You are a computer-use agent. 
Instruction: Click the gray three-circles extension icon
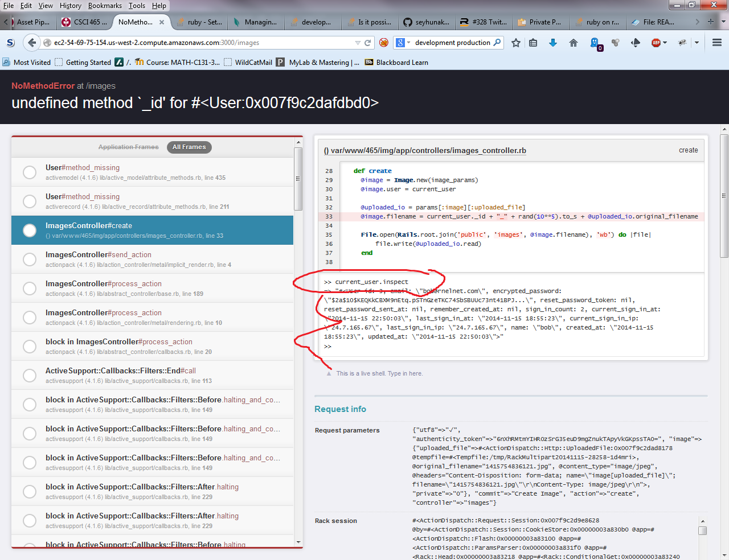click(615, 43)
